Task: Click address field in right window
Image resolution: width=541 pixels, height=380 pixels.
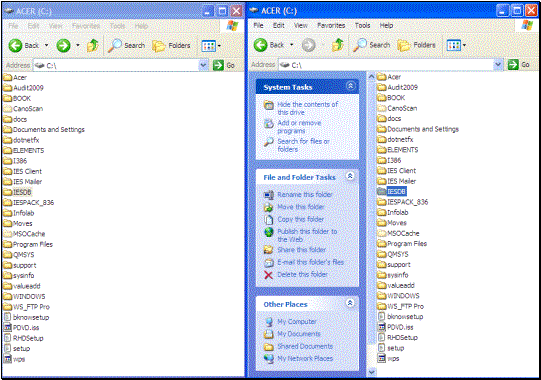Action: [390, 65]
